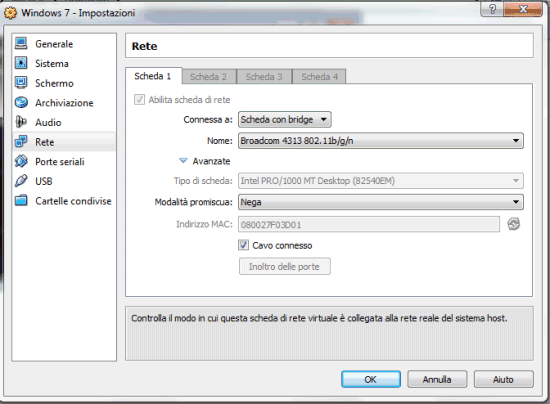Open the Nome adapter dropdown
The height and width of the screenshot is (404, 550).
(x=381, y=141)
